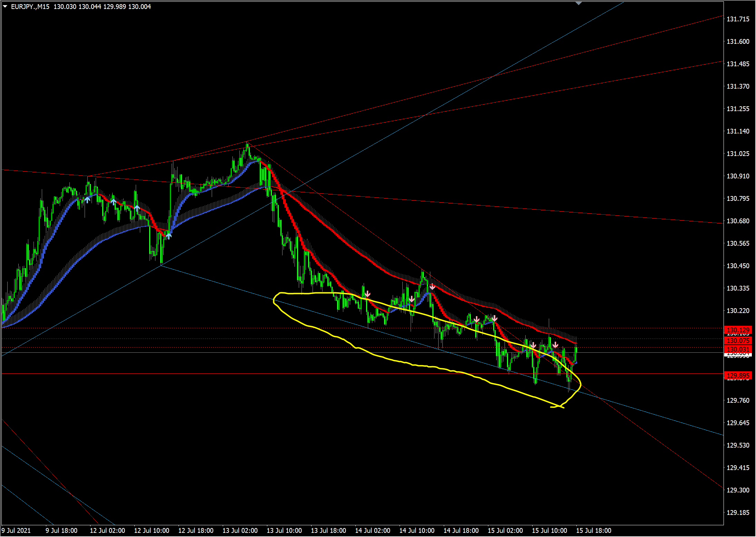
Task: Click the lowest blue up arrow near 130.565
Action: point(169,236)
